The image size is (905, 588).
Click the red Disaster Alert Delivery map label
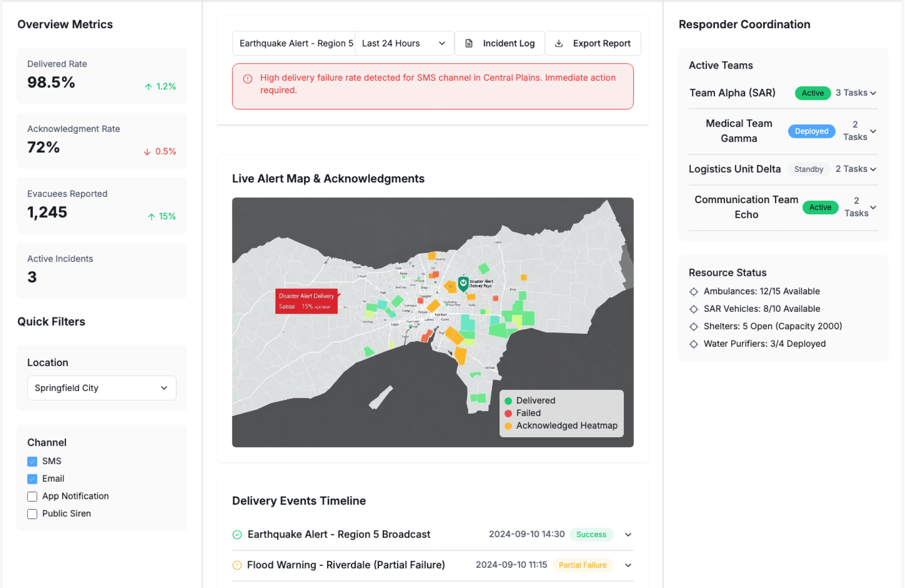coord(306,301)
